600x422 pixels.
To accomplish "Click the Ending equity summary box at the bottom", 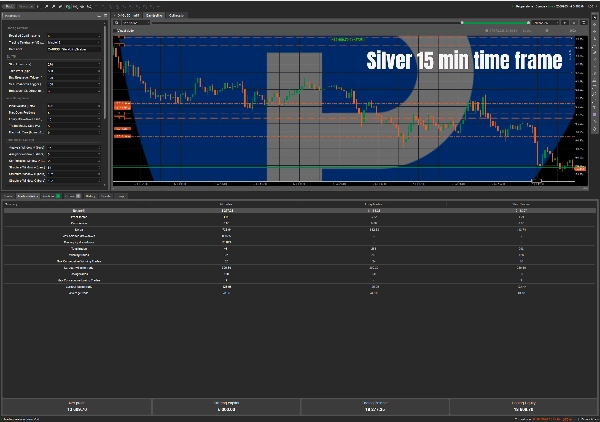I will point(524,406).
